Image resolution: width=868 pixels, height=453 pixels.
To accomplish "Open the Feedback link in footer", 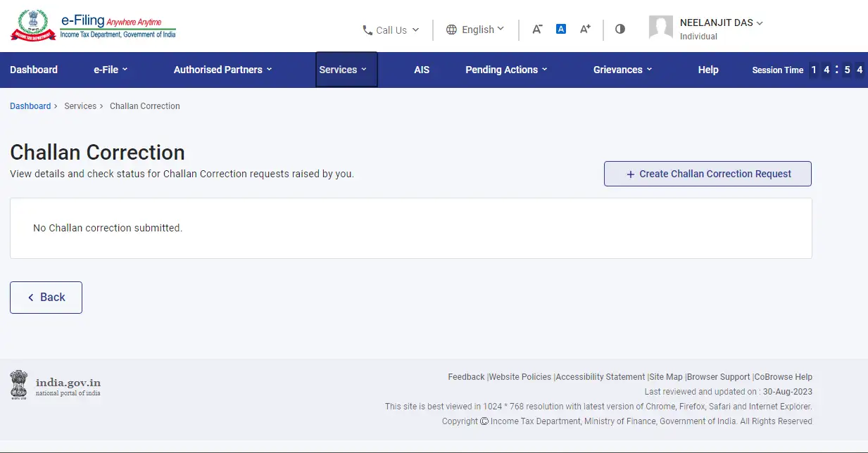I will pos(466,377).
